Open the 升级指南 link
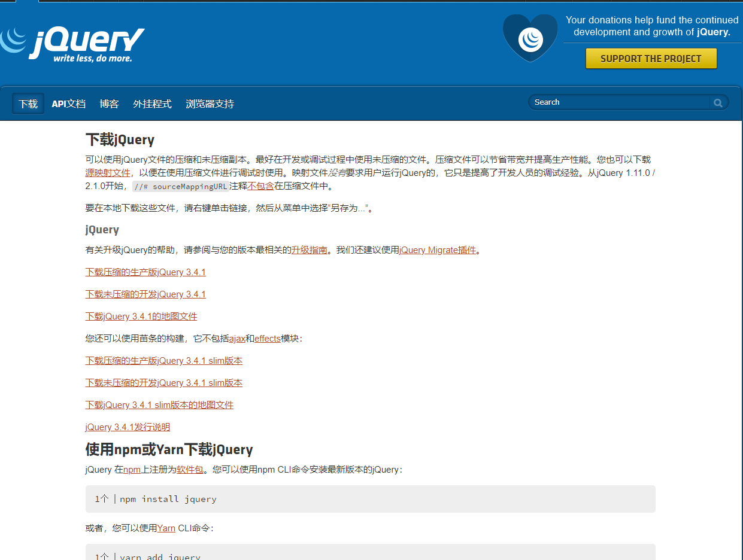The image size is (743, 560). (310, 250)
